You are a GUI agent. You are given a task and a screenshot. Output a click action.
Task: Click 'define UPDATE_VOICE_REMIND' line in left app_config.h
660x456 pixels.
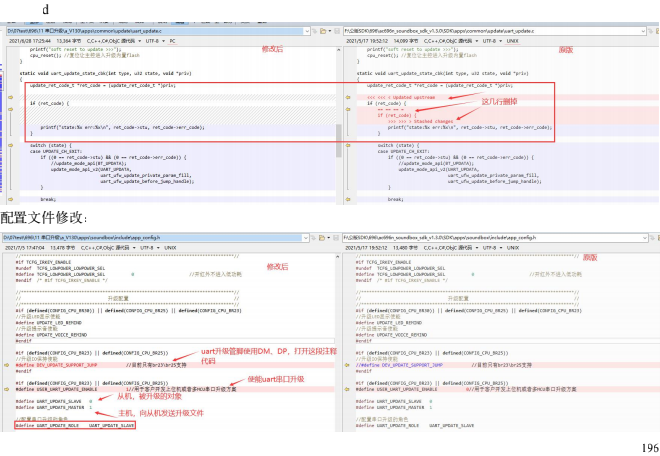(51, 335)
